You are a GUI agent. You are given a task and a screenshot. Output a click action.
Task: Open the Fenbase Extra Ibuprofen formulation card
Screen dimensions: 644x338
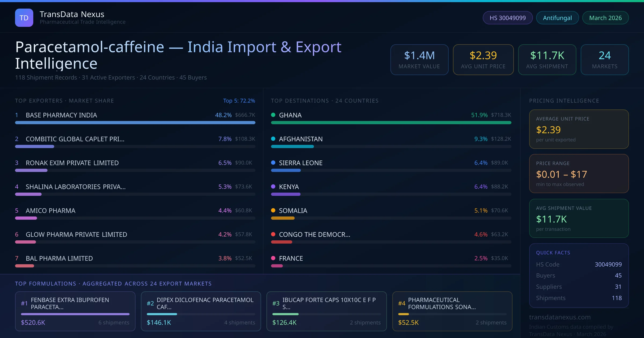pos(75,311)
